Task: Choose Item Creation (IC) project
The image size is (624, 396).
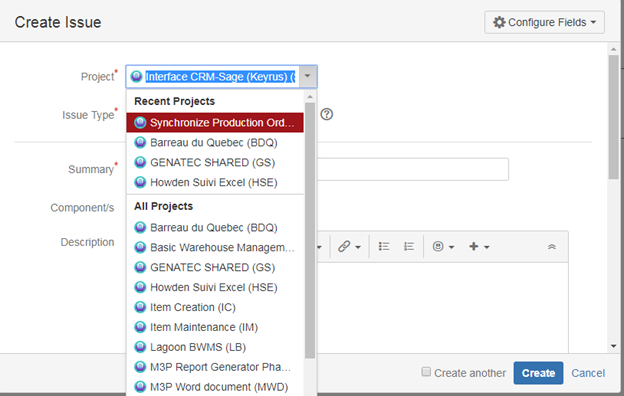Action: tap(215, 307)
